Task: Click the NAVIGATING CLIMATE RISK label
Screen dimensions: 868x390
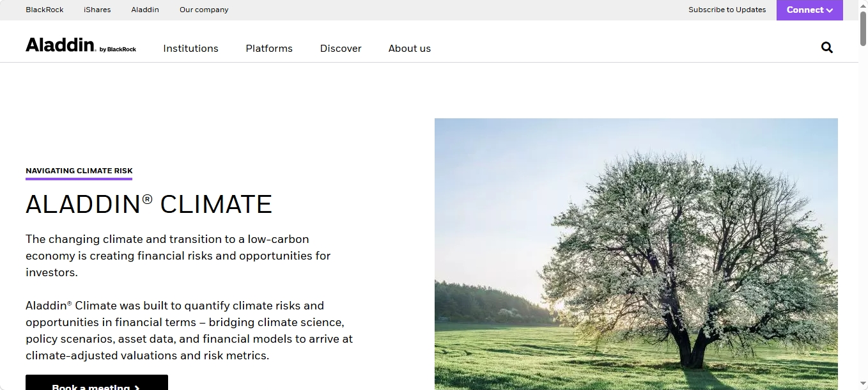Action: [79, 171]
